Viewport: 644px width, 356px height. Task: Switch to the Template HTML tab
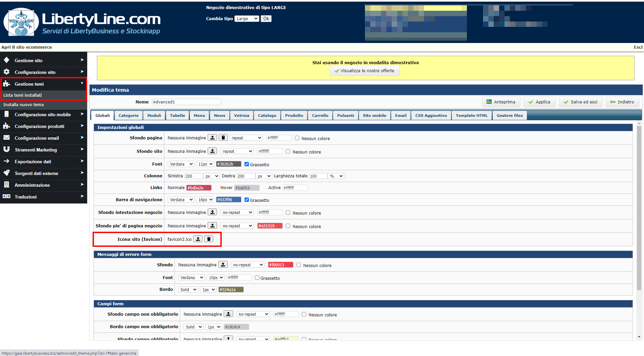tap(472, 116)
